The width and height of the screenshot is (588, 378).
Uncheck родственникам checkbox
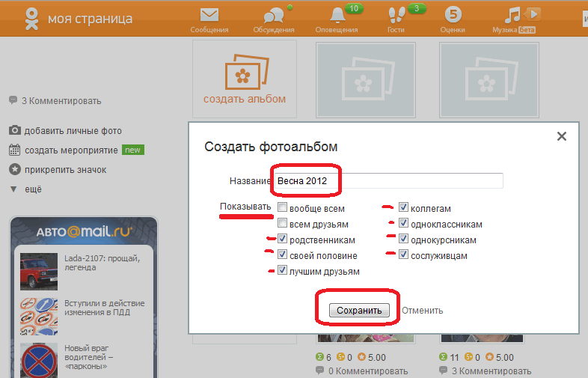[282, 239]
